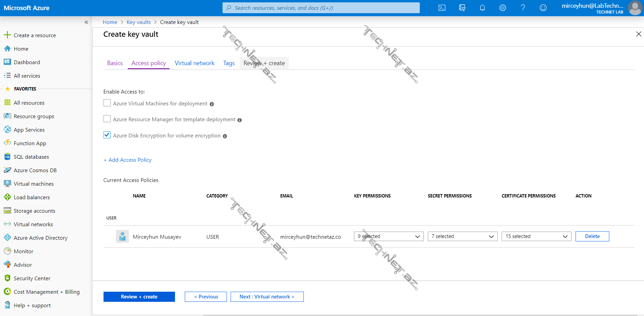This screenshot has height=316, width=644.
Task: Go to the Basics tab
Action: pos(115,63)
